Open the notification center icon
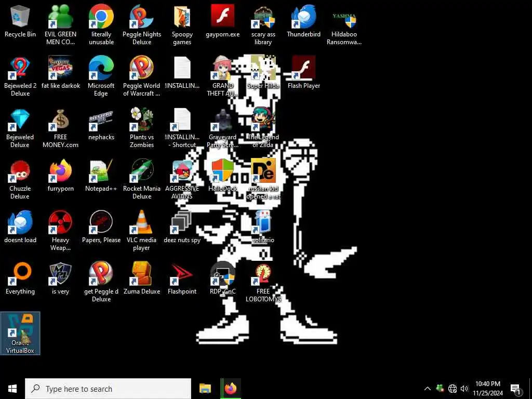The height and width of the screenshot is (399, 532). (516, 389)
